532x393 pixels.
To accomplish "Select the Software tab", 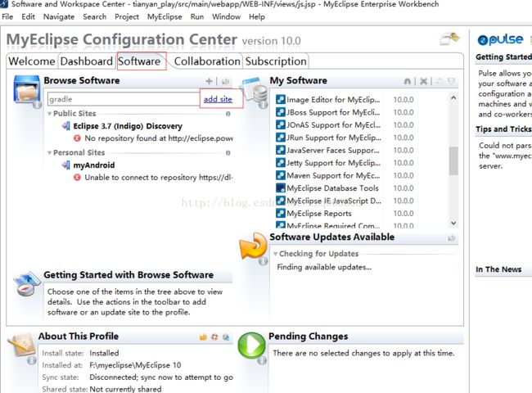I will [139, 61].
